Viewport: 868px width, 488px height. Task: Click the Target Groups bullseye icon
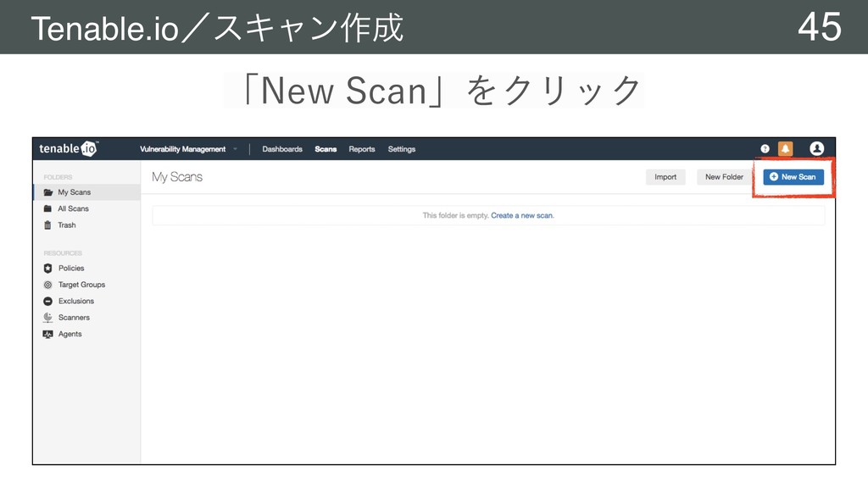(x=47, y=285)
